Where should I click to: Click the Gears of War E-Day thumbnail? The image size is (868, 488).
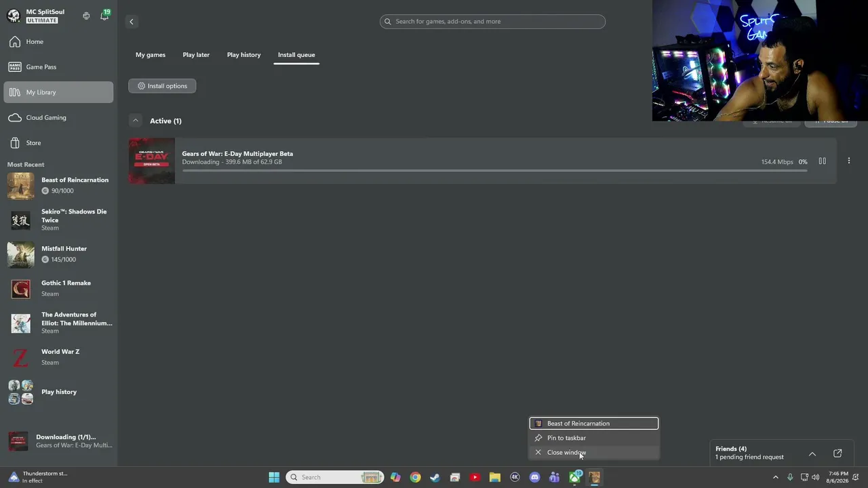coord(152,161)
